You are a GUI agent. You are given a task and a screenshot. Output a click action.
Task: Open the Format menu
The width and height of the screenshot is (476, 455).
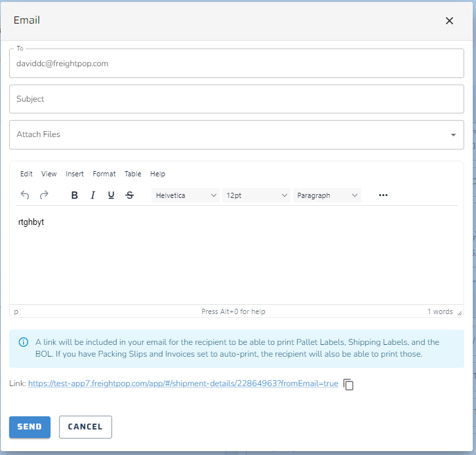point(104,174)
